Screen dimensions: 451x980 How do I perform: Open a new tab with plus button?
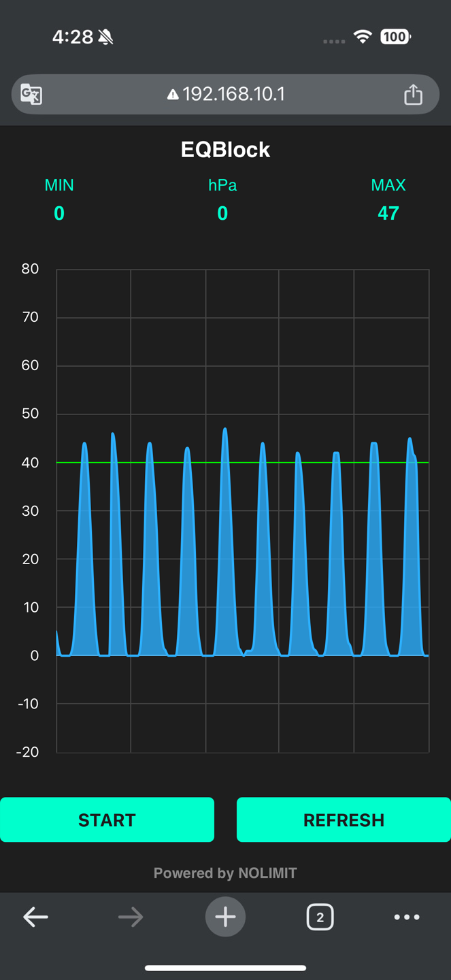(x=225, y=917)
